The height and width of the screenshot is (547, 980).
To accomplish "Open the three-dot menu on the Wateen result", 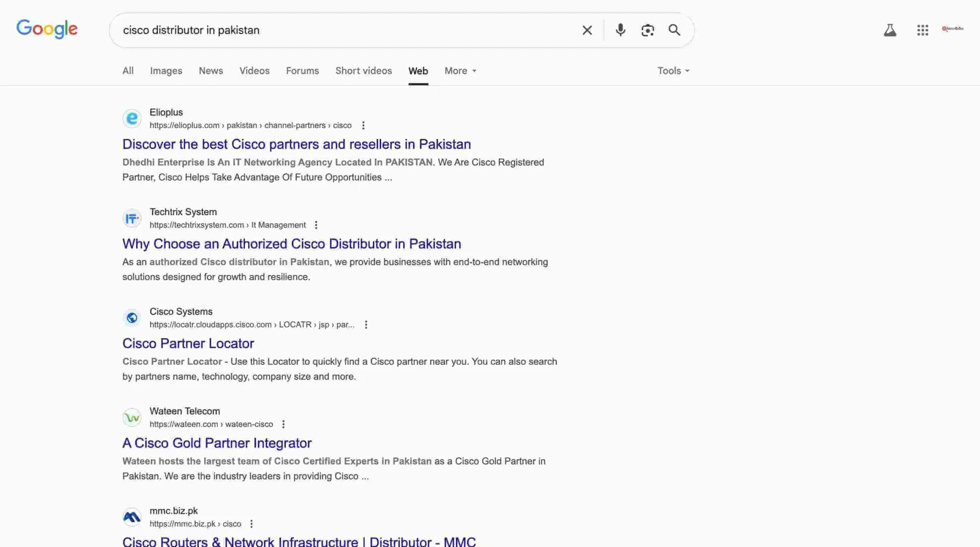I will pyautogui.click(x=283, y=424).
